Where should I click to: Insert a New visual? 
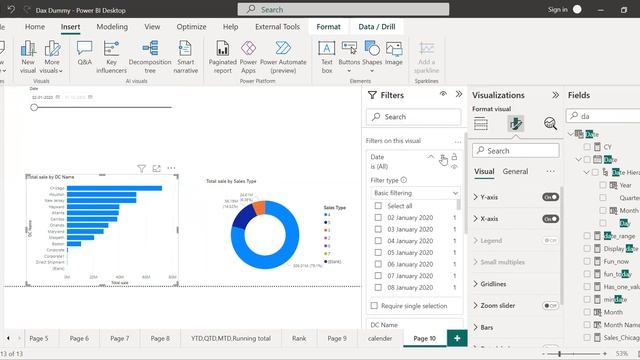[x=28, y=57]
